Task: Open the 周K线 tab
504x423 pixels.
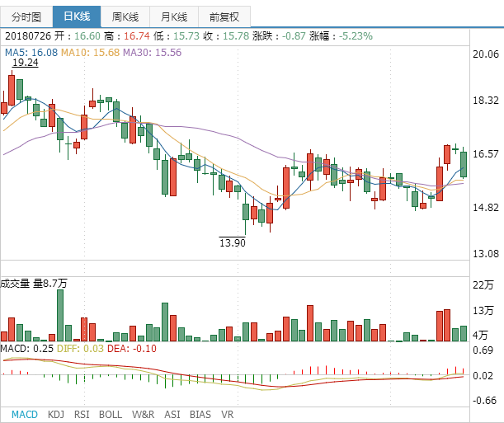Action: pyautogui.click(x=125, y=16)
